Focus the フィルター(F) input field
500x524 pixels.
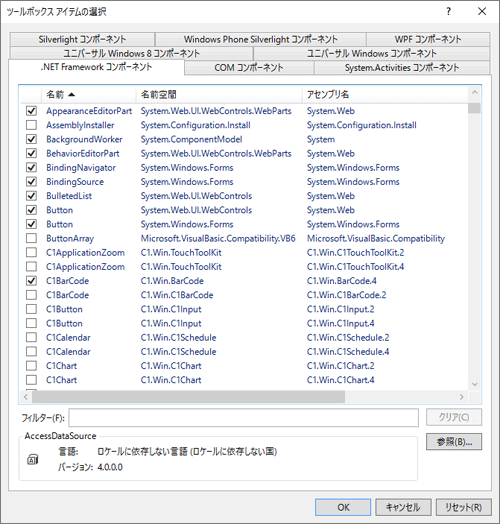[x=243, y=417]
